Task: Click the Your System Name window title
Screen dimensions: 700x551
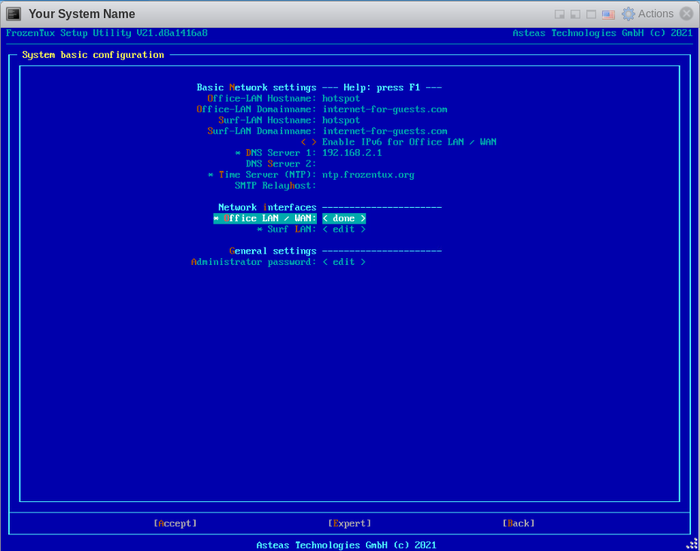Action: point(82,14)
